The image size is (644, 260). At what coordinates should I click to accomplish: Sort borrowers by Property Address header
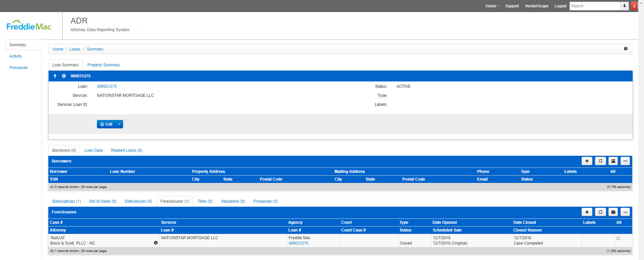click(208, 172)
